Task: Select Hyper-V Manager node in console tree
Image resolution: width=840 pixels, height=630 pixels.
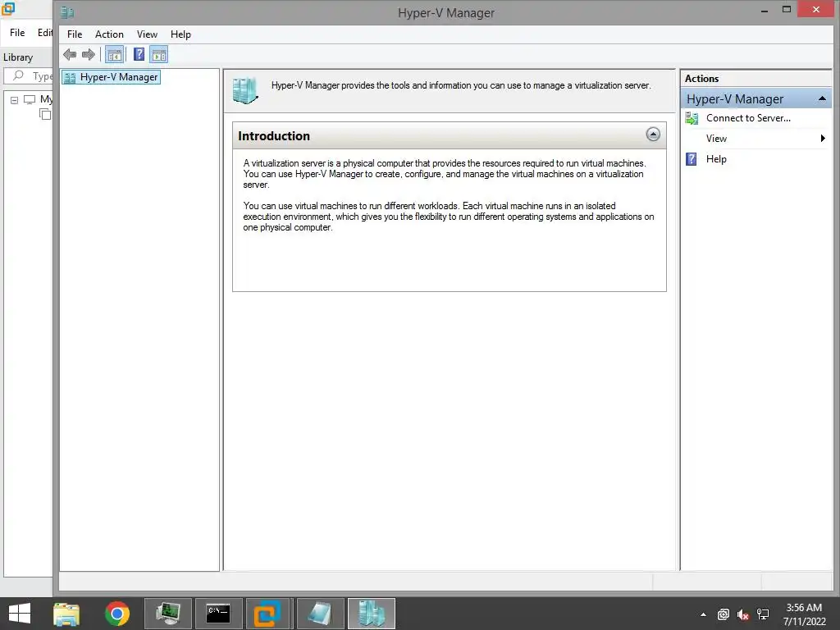Action: pos(112,77)
